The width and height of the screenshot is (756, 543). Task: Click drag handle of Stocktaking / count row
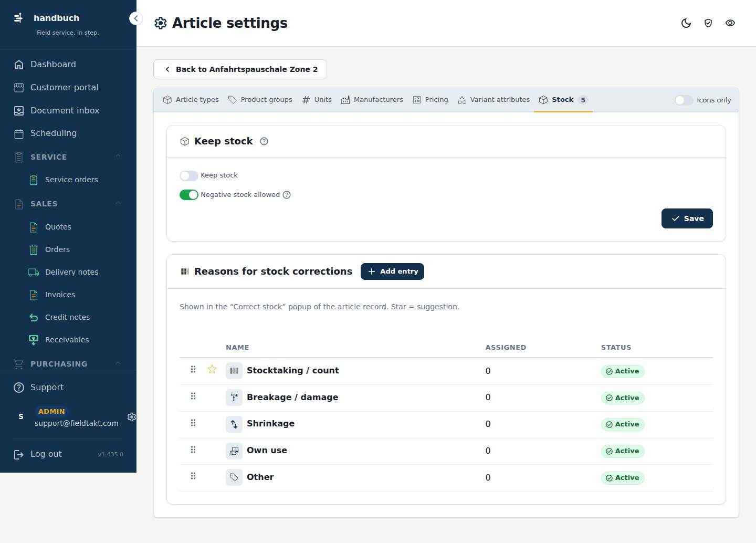coord(193,369)
